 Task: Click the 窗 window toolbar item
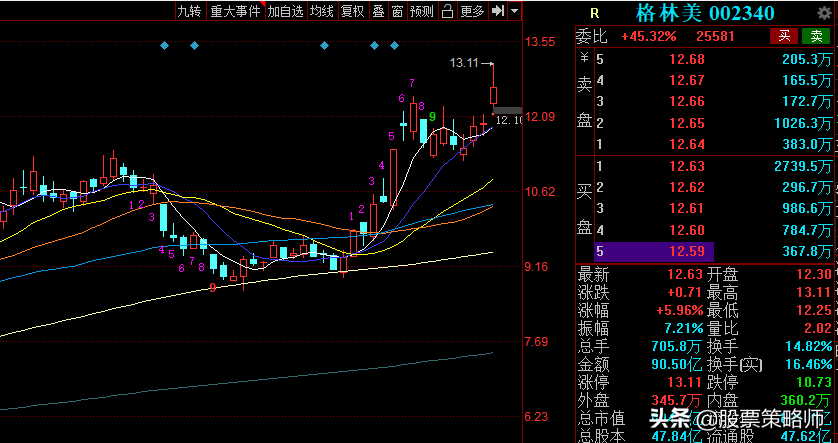click(397, 11)
